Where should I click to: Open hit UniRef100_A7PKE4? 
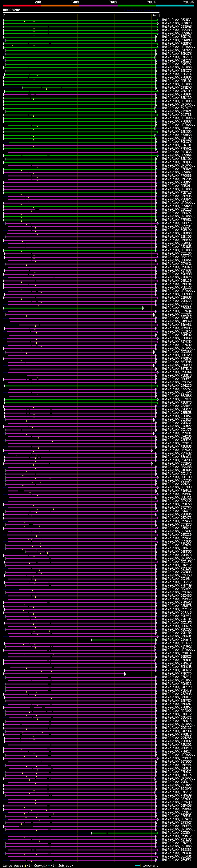click(x=177, y=751)
